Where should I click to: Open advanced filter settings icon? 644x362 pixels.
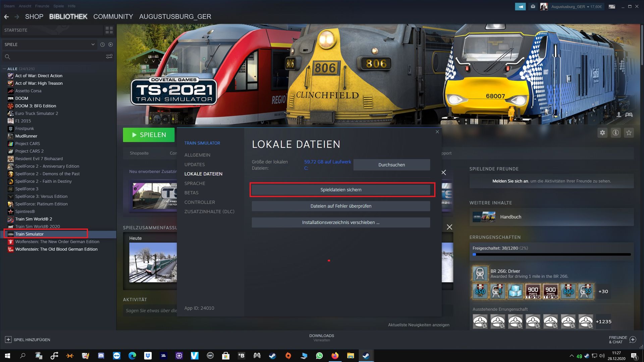click(109, 57)
